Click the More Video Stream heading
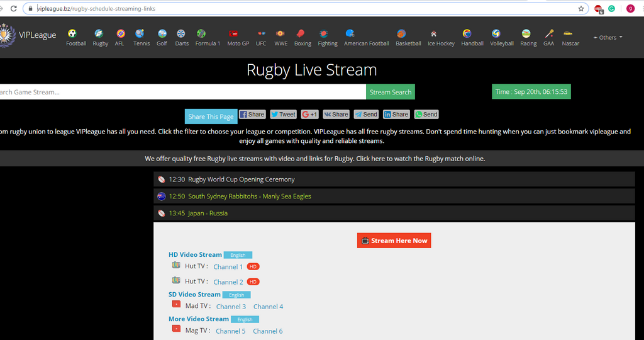The image size is (644, 340). point(198,319)
